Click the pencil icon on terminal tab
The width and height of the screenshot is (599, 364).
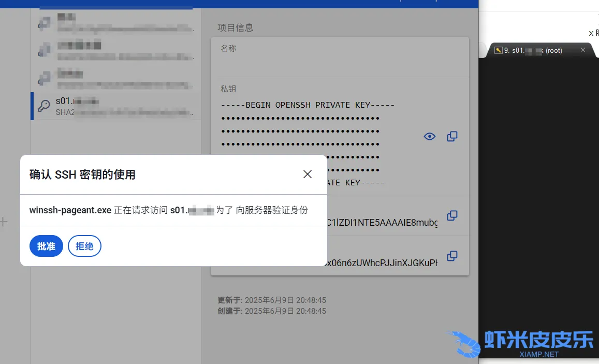click(x=498, y=50)
